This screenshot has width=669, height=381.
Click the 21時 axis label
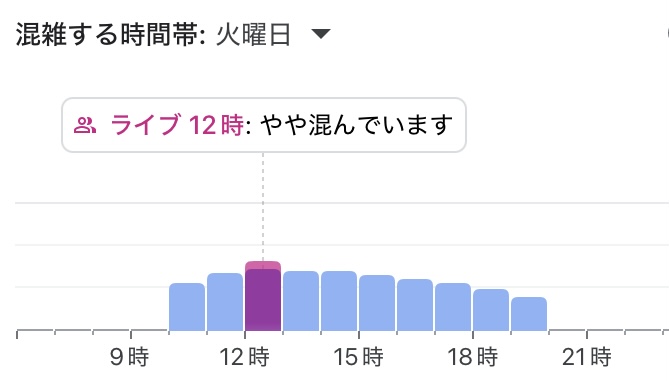click(x=587, y=357)
